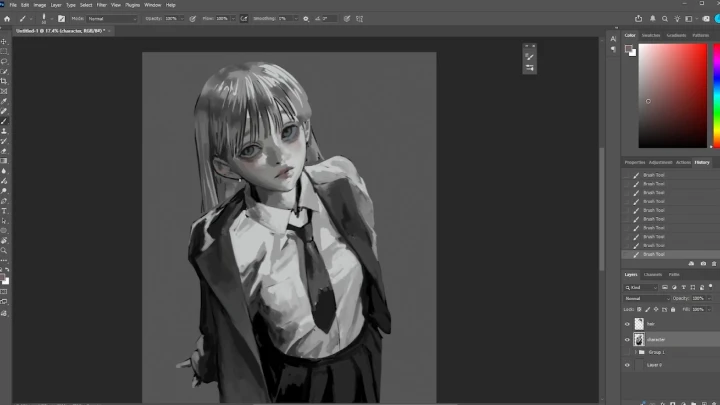The height and width of the screenshot is (405, 720).
Task: Toggle lock image pixels brush icon
Action: [648, 309]
